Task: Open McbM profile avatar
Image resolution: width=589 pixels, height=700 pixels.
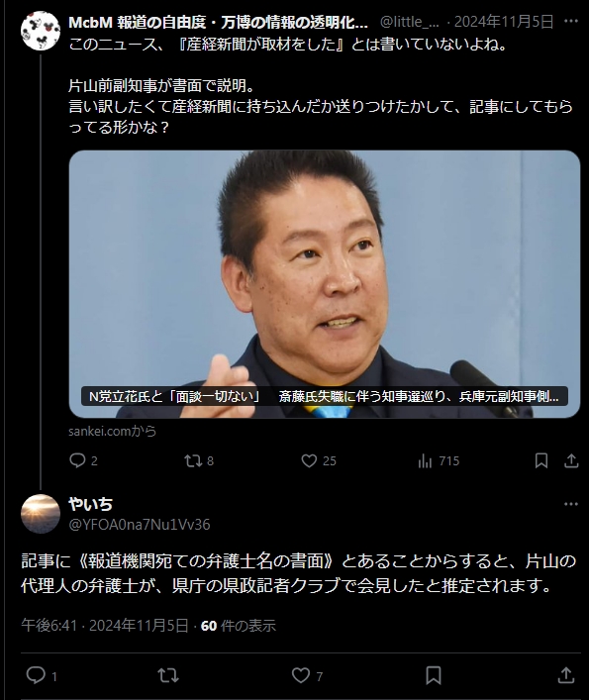Action: [x=41, y=31]
